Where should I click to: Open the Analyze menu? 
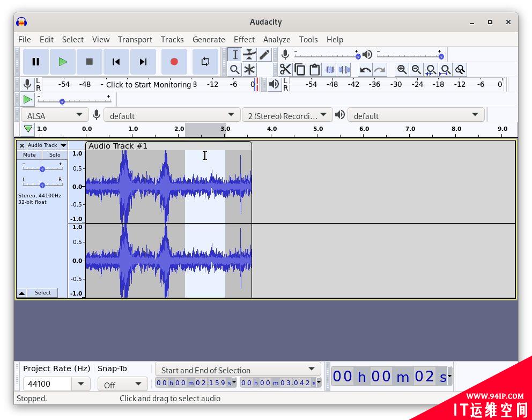(277, 39)
